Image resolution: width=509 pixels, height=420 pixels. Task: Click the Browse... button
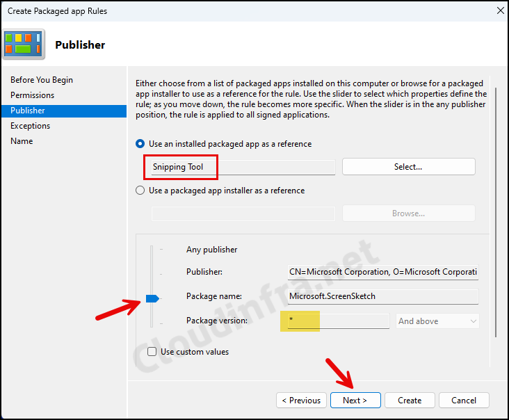point(409,213)
